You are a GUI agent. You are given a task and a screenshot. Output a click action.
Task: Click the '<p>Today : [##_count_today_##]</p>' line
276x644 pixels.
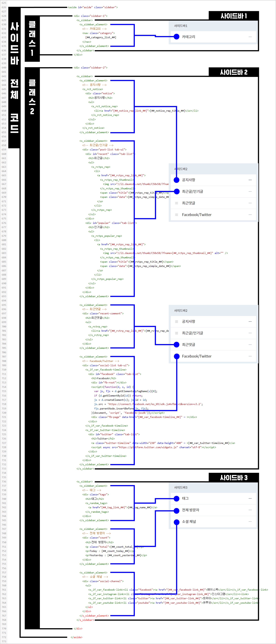(x=110, y=551)
